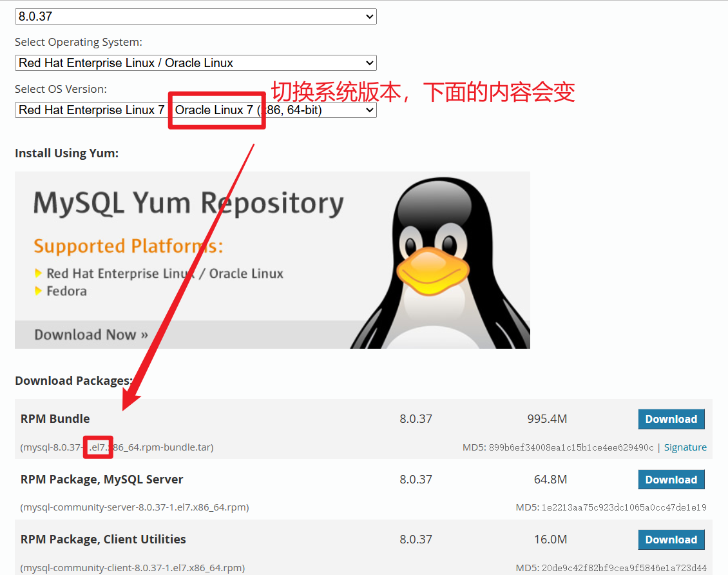The width and height of the screenshot is (728, 575).
Task: Click the MySQL Yum Repository banner
Action: pos(272,260)
